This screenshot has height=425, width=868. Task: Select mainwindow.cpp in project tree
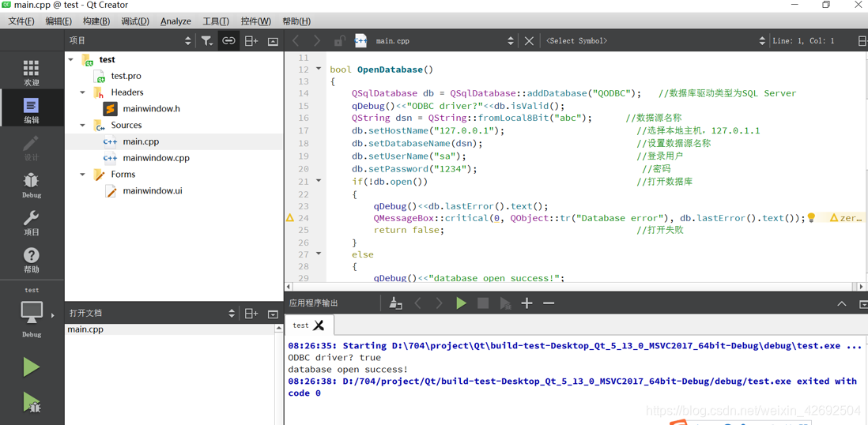tap(156, 158)
